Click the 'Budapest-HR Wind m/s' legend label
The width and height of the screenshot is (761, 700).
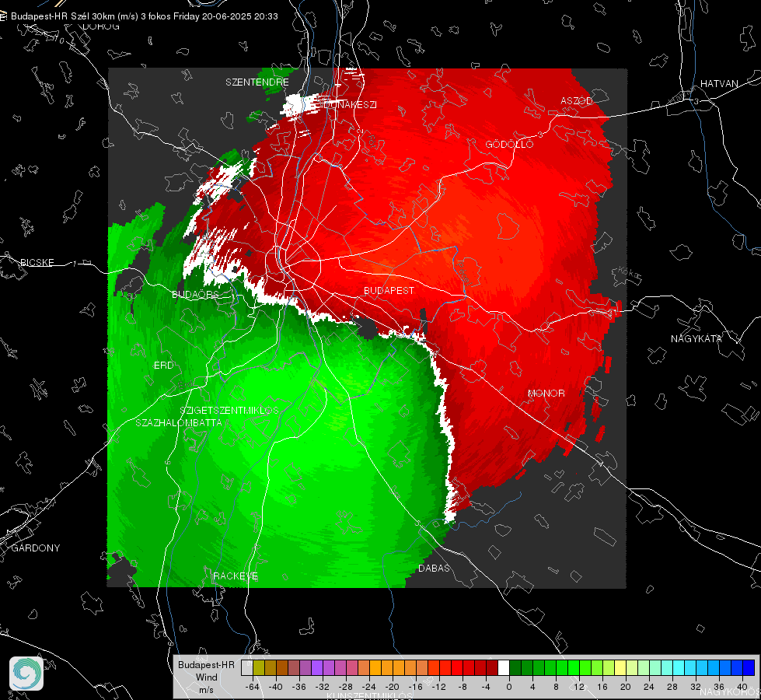click(206, 677)
